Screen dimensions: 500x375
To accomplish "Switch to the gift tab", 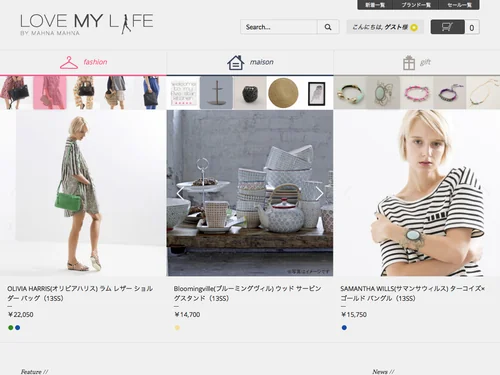I will click(x=417, y=62).
